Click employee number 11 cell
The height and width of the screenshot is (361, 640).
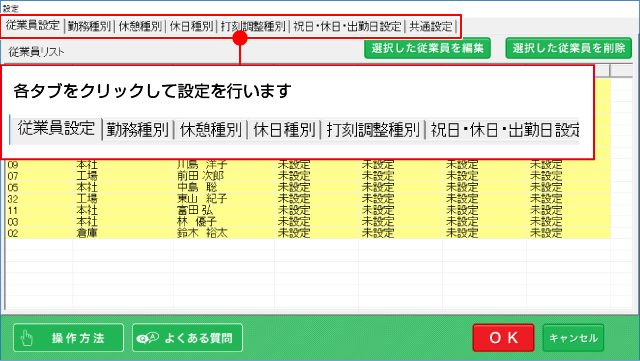point(13,210)
